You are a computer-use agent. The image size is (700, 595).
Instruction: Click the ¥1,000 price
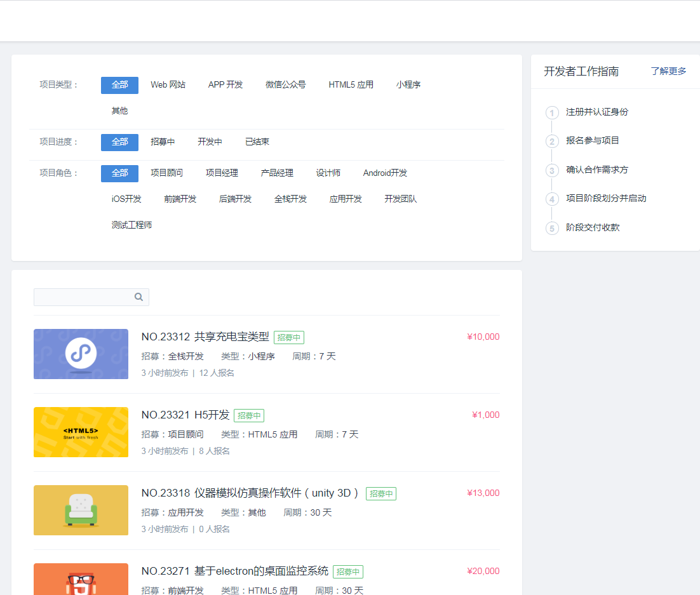pyautogui.click(x=486, y=415)
